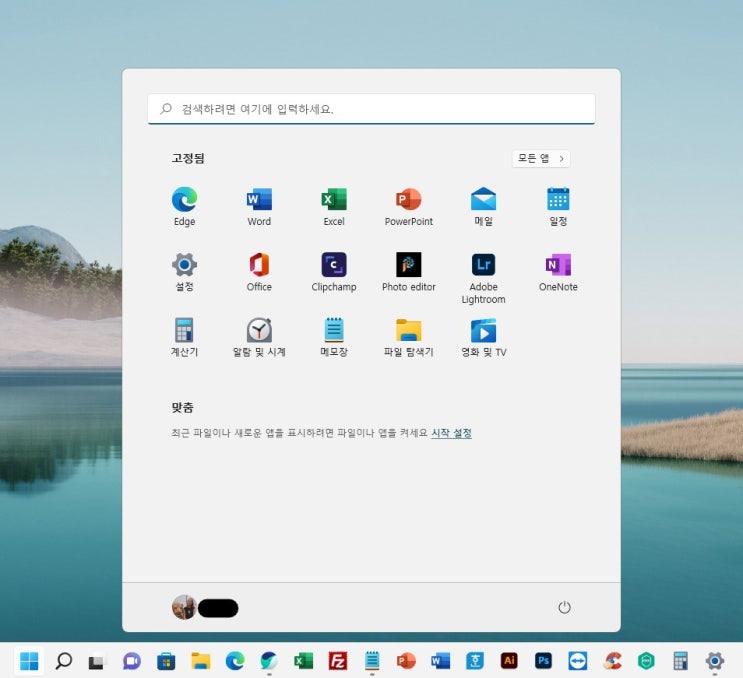Launch the Office app
This screenshot has height=678, width=743.
(x=259, y=272)
